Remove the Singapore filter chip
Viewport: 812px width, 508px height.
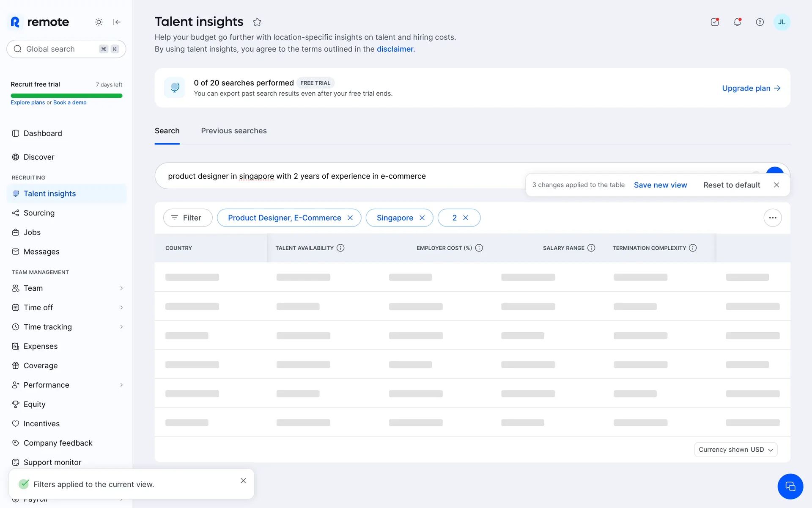422,218
